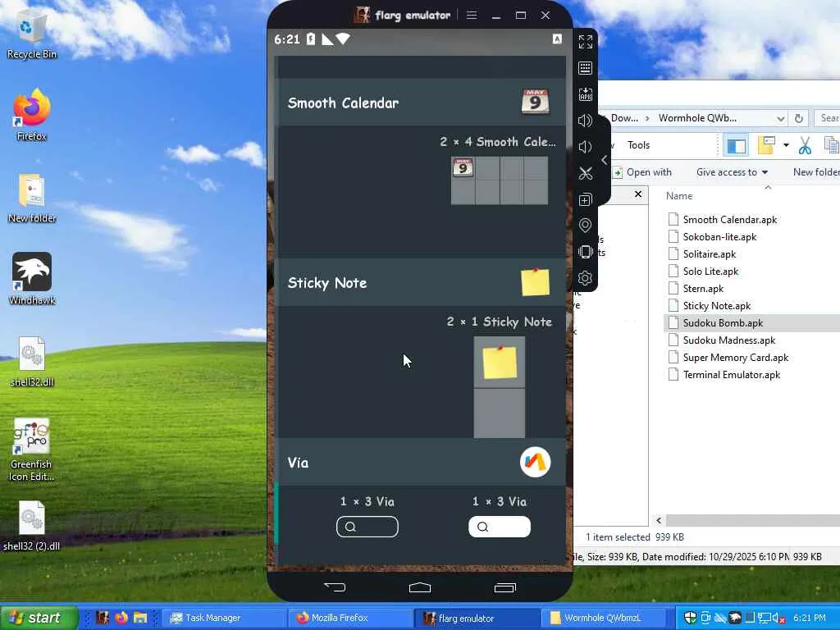Choose the 2 × 4 Smooth Calendar widget preview
The image size is (840, 630).
pos(500,180)
